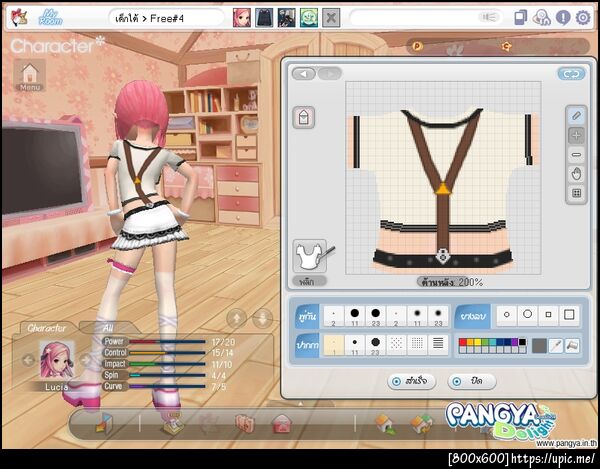Screen dimensions: 600x469
Task: Click the หลัก button under the shirt icon
Action: [x=310, y=282]
